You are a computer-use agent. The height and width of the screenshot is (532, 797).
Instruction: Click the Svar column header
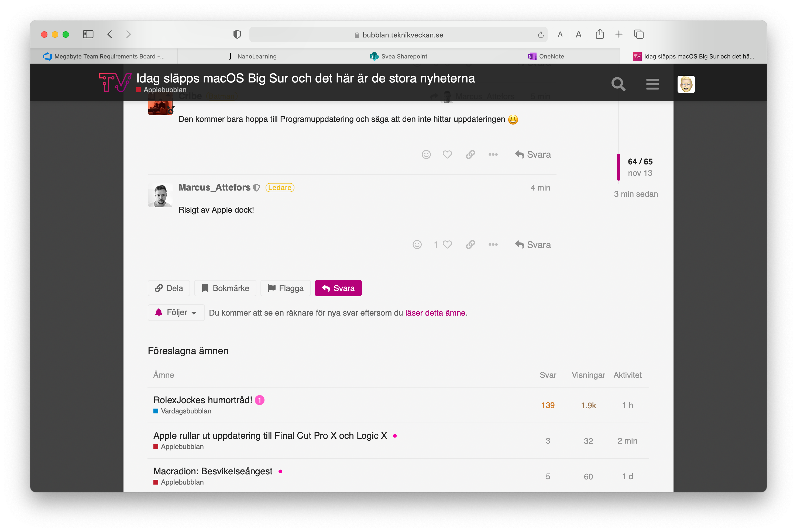tap(548, 375)
